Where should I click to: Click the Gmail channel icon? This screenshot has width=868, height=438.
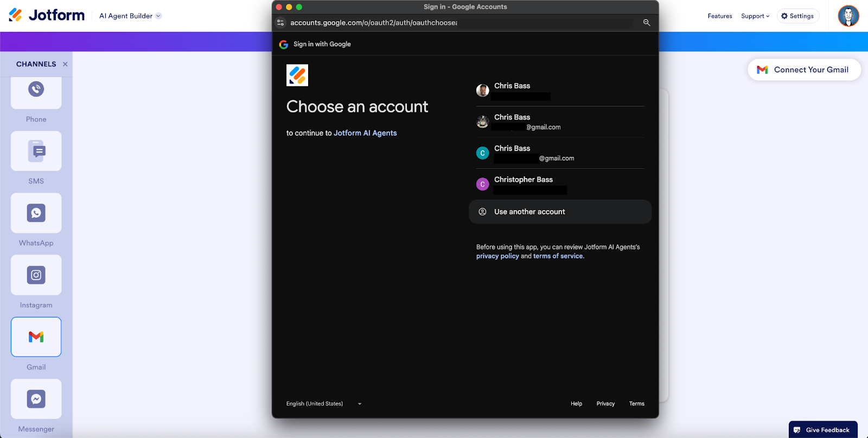tap(36, 337)
